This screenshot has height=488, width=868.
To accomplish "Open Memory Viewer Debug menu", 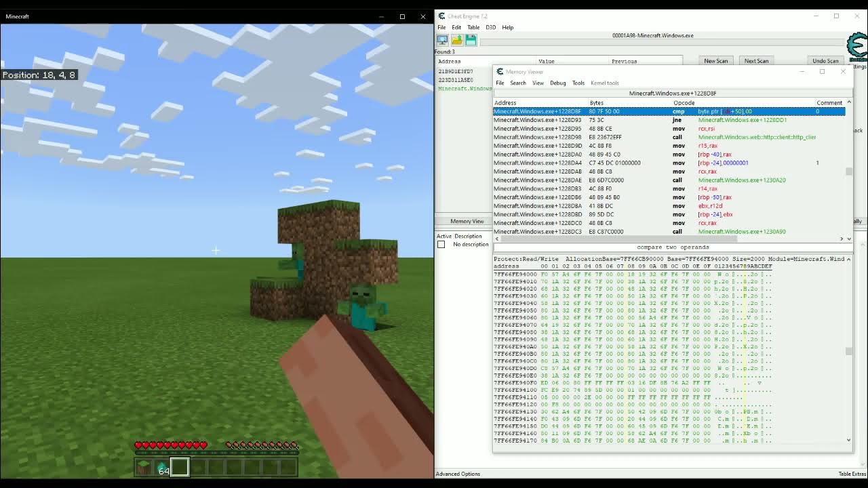I will (558, 83).
